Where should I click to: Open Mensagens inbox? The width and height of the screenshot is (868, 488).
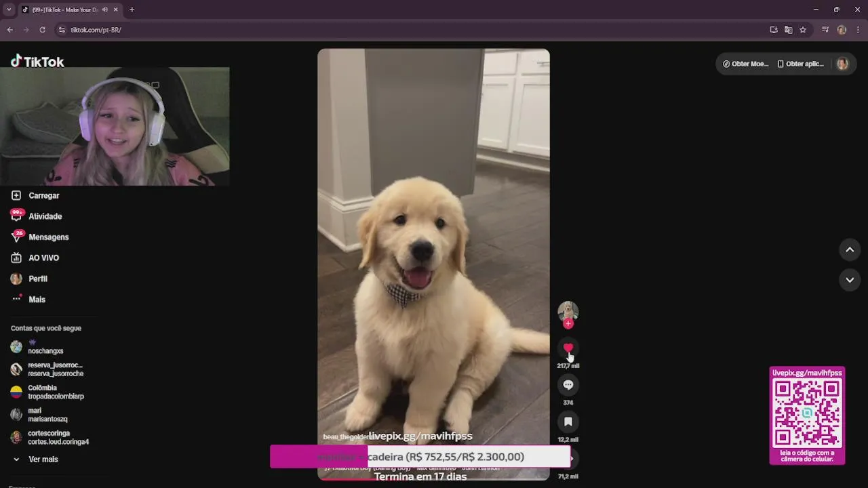[40, 237]
